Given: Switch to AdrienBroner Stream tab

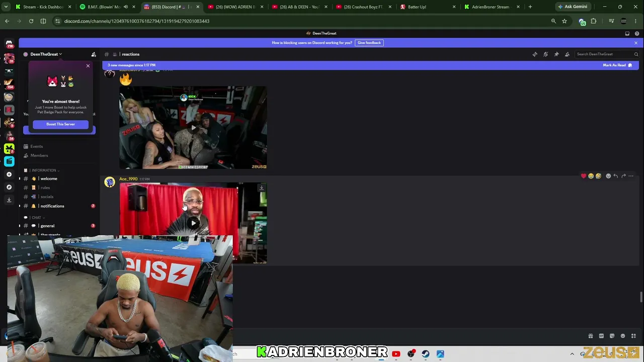Looking at the screenshot, I should pyautogui.click(x=492, y=7).
